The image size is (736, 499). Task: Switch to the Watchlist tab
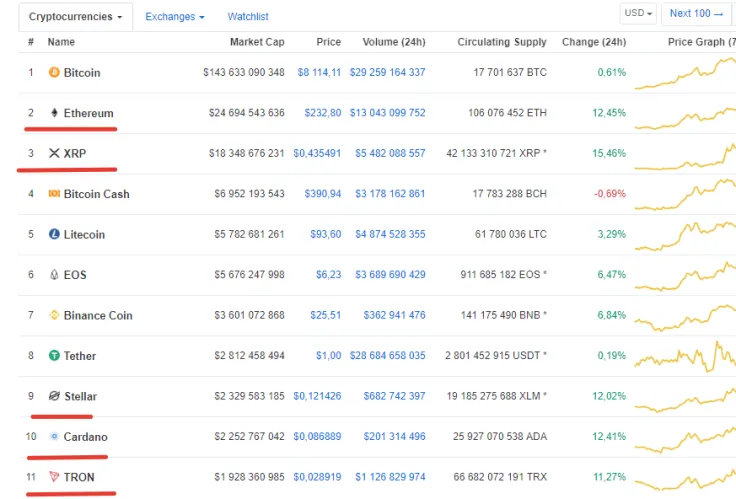248,17
